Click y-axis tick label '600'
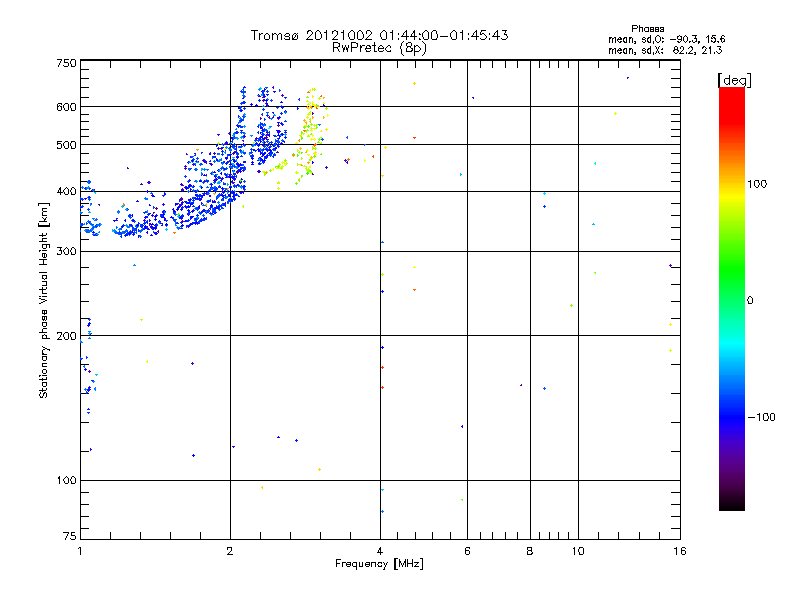800x600 pixels. (66, 107)
